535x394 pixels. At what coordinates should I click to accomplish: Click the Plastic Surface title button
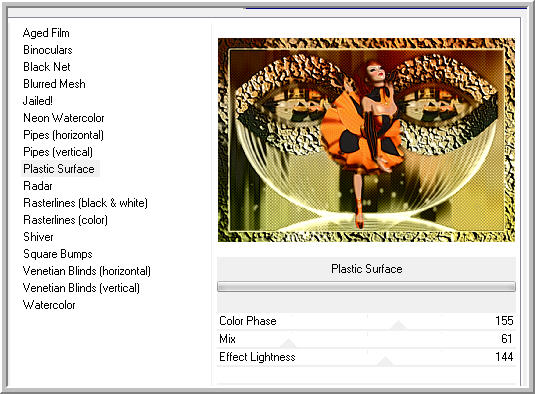coord(366,269)
